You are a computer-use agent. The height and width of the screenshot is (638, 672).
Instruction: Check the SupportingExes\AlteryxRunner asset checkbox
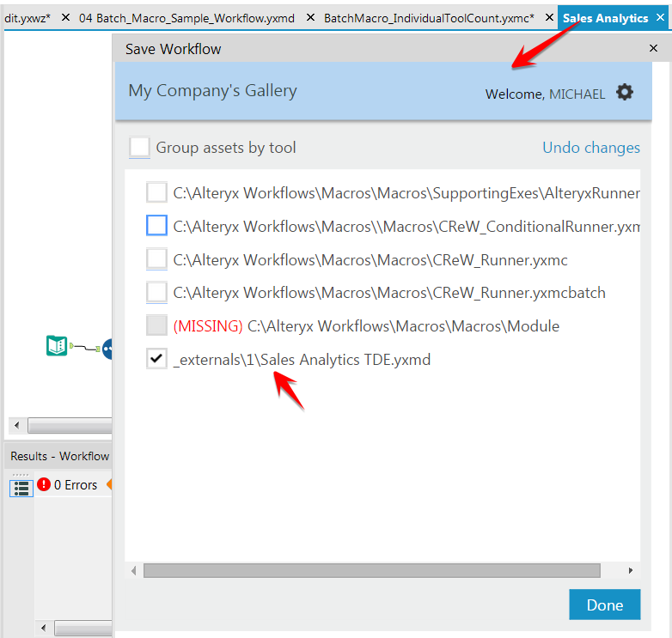tap(156, 192)
